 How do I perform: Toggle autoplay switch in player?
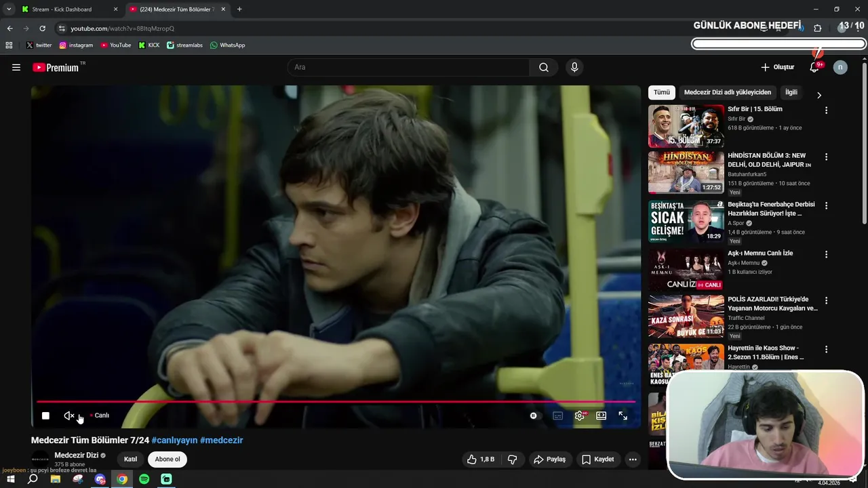click(534, 415)
